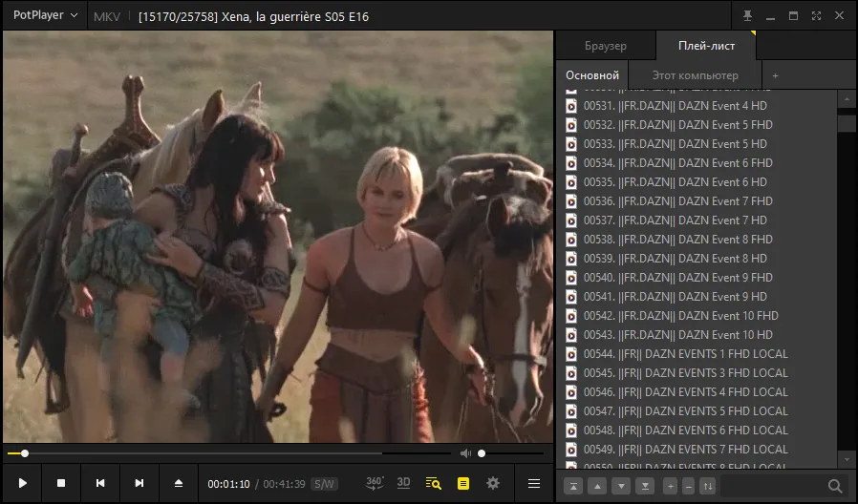The width and height of the screenshot is (858, 504).
Task: Toggle fullscreen with the expand arrows icon
Action: click(816, 16)
